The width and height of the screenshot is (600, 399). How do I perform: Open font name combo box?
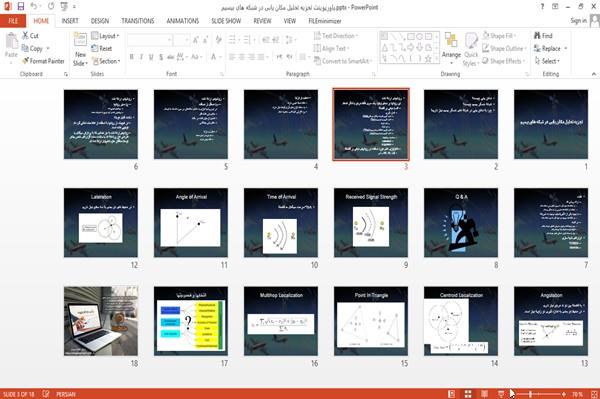point(150,39)
